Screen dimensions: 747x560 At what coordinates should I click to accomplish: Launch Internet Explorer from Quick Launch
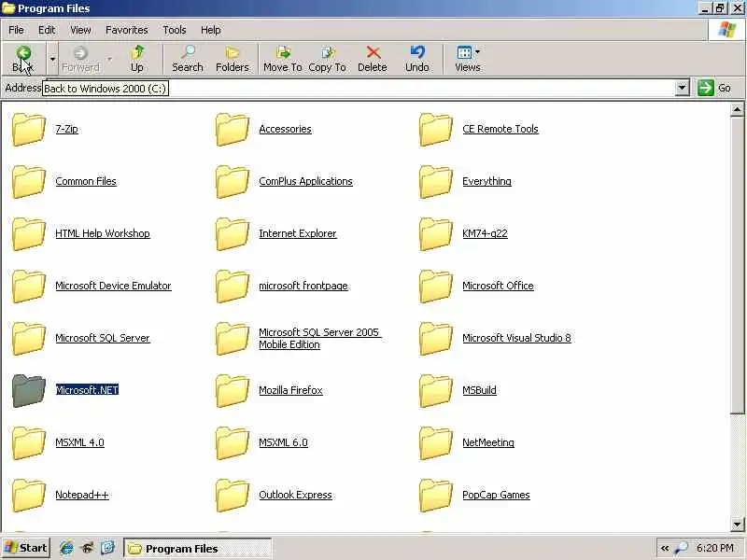66,548
